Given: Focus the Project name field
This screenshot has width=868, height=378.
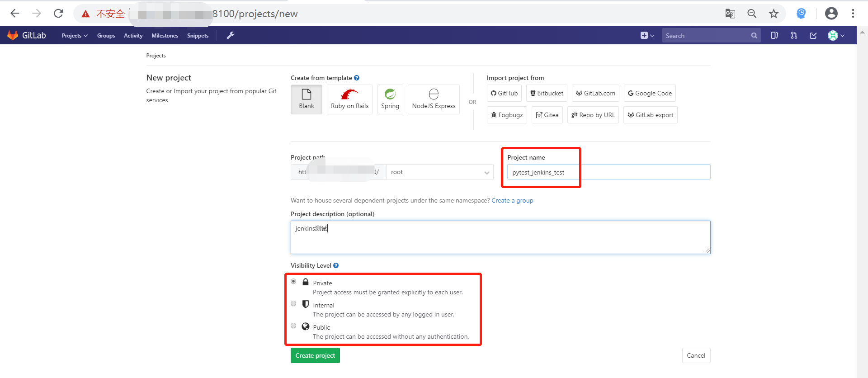Looking at the screenshot, I should [609, 172].
